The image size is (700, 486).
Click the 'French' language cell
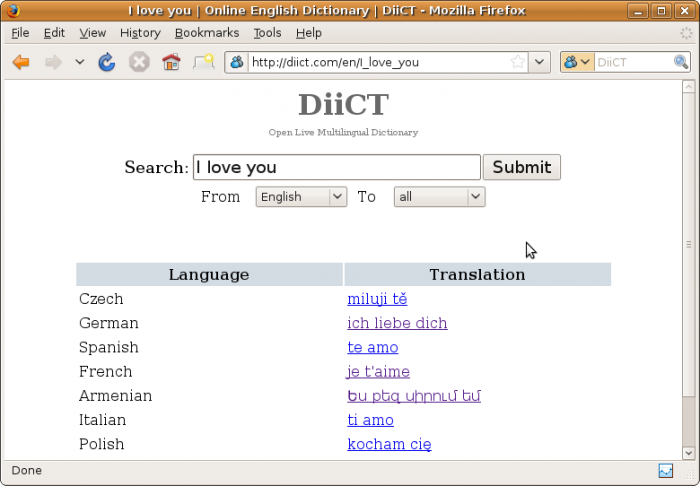pos(105,371)
